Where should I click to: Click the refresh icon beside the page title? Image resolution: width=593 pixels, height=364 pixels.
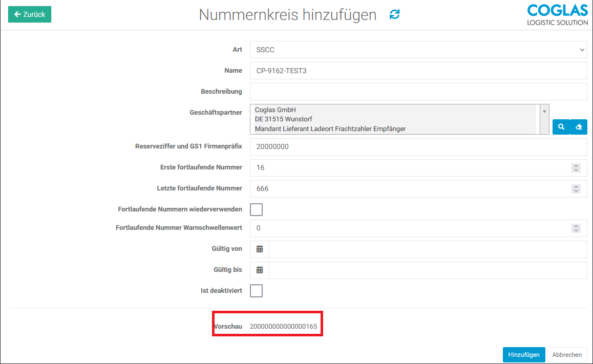point(394,15)
